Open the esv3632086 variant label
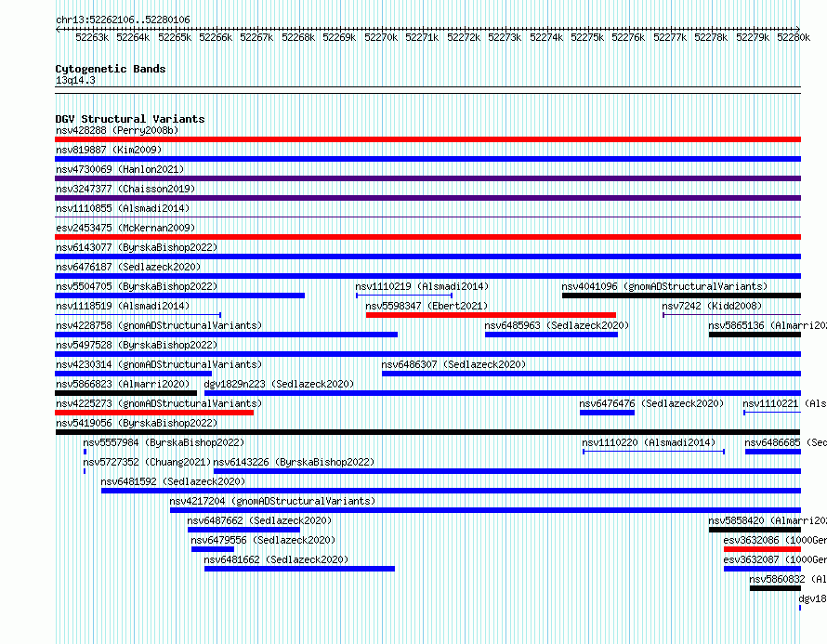Image resolution: width=827 pixels, height=644 pixels. pos(775,540)
